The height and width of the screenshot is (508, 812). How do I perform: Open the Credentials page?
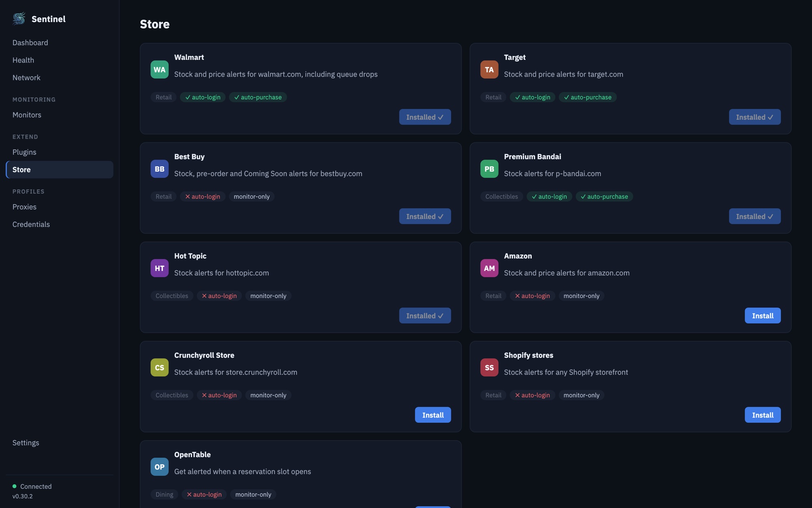(x=59, y=224)
